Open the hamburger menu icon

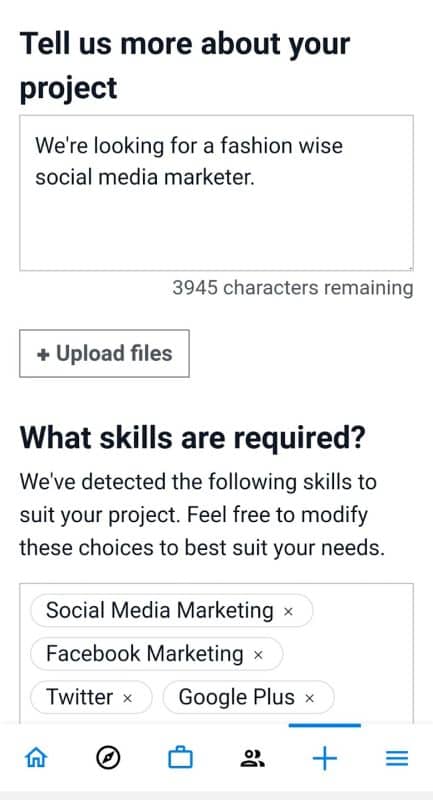coord(397,758)
